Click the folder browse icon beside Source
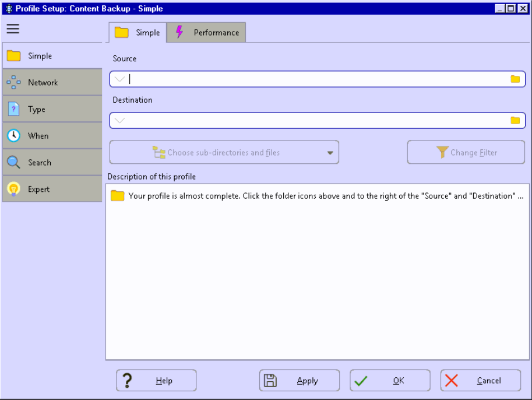The image size is (532, 400). tap(515, 79)
